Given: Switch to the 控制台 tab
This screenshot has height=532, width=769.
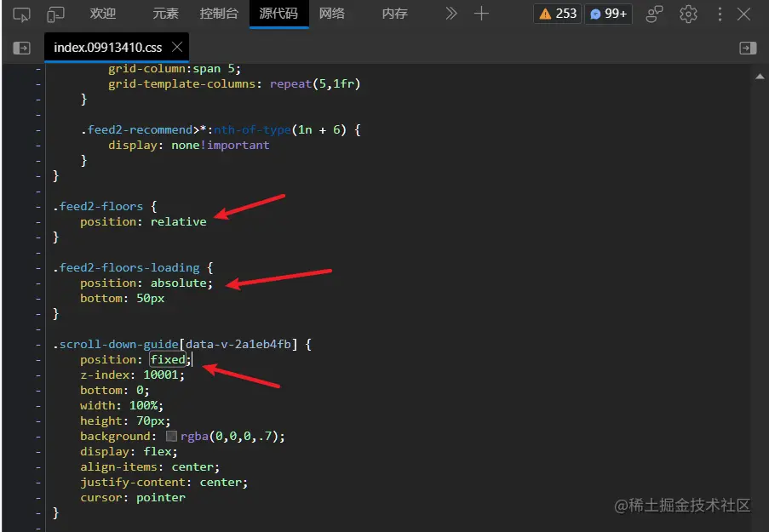Looking at the screenshot, I should click(x=219, y=14).
